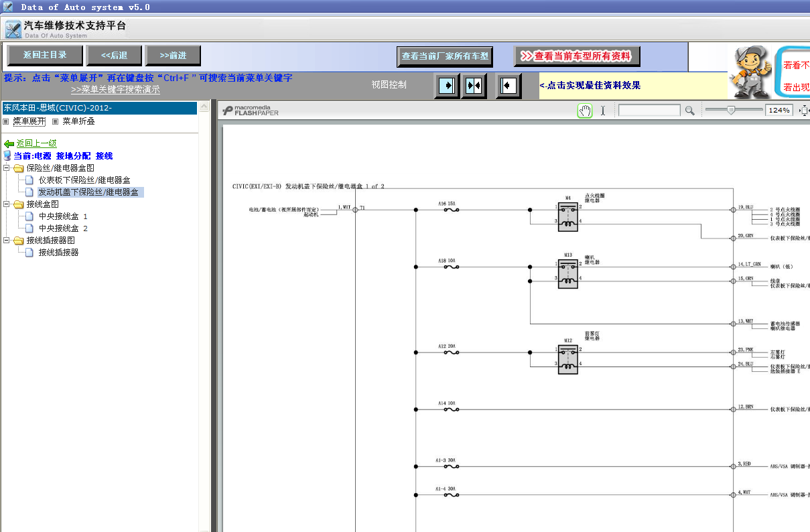The width and height of the screenshot is (810, 532).
Task: Click 查看当前车型所有资料 button
Action: (x=577, y=56)
